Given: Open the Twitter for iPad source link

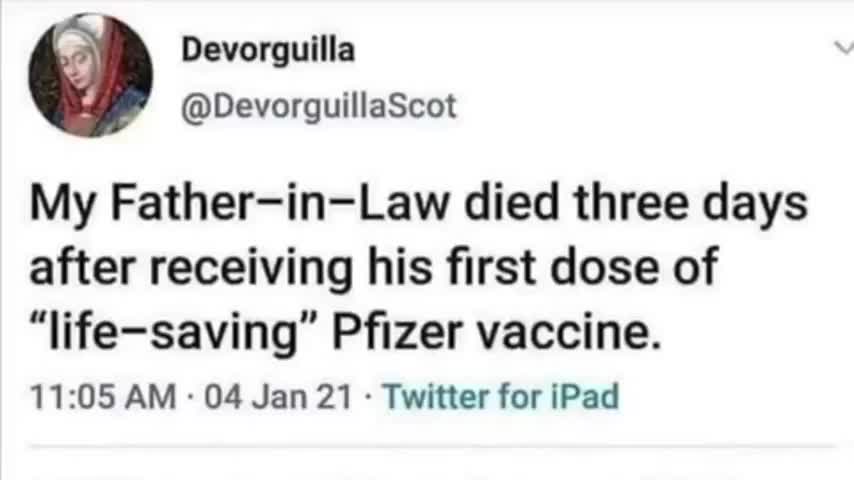Looking at the screenshot, I should click(x=501, y=397).
